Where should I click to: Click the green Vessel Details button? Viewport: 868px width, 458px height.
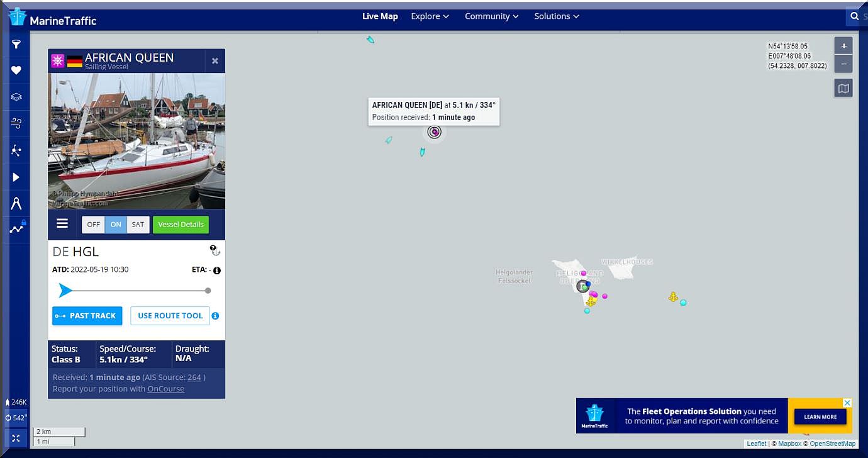[181, 225]
